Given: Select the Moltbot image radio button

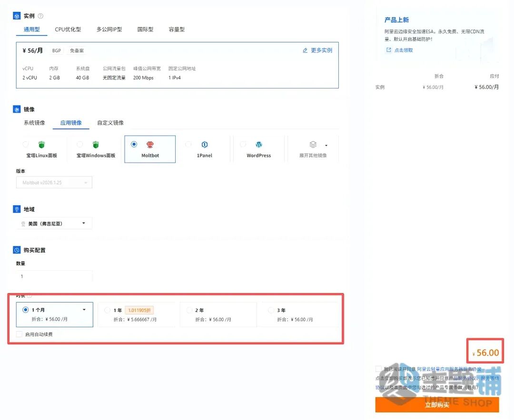Looking at the screenshot, I should click(x=134, y=144).
